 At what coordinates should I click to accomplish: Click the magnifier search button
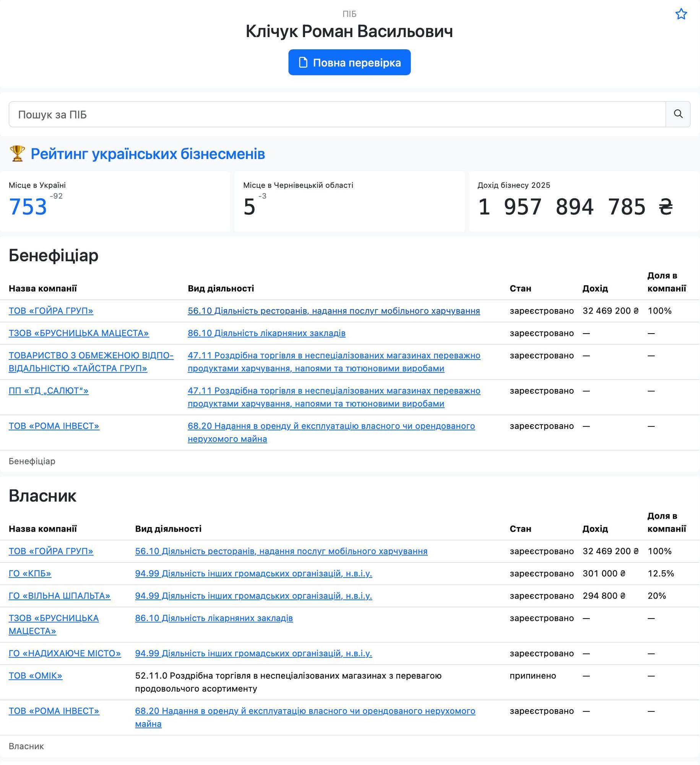pyautogui.click(x=678, y=114)
